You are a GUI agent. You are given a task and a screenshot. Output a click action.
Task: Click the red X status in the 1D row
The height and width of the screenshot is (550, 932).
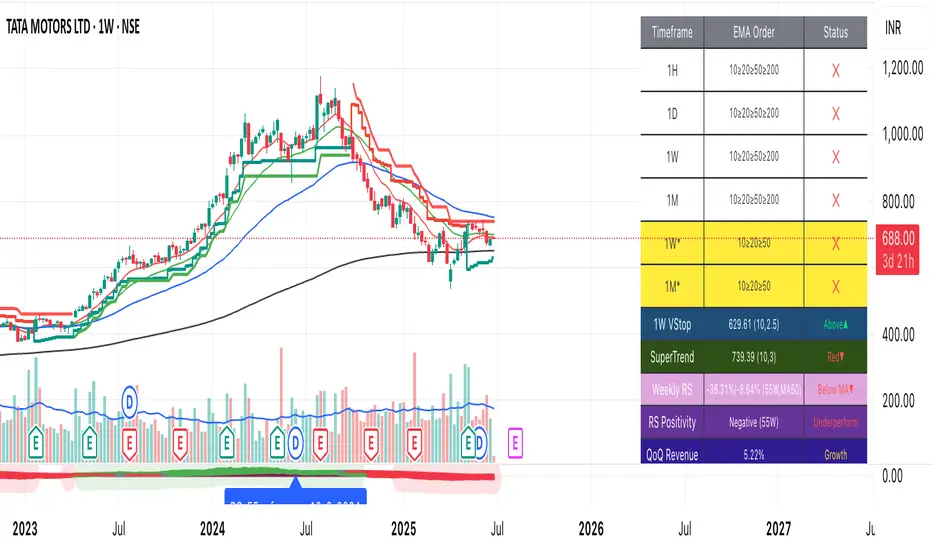[x=835, y=113]
